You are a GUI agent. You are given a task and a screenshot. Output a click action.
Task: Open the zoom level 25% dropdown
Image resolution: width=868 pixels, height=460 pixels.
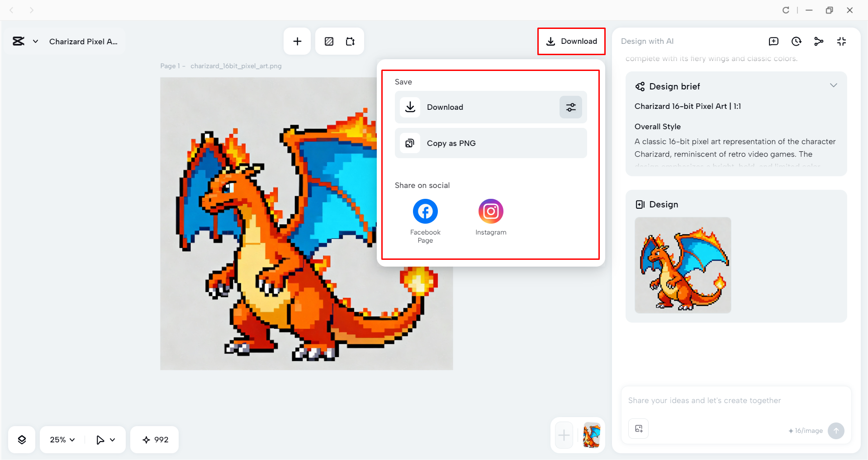61,439
